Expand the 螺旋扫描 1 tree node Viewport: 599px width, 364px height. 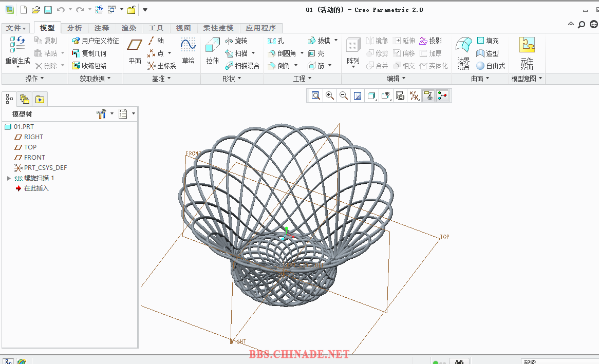[9, 178]
